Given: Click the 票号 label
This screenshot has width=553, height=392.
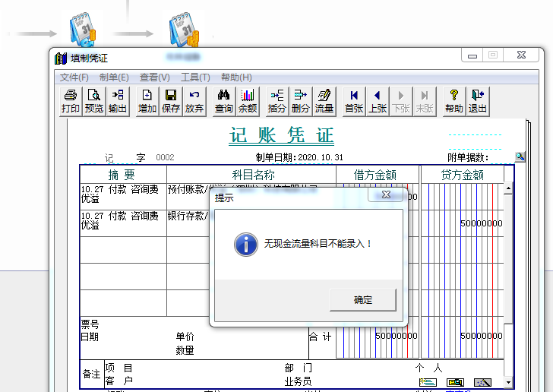Looking at the screenshot, I should (x=90, y=324).
